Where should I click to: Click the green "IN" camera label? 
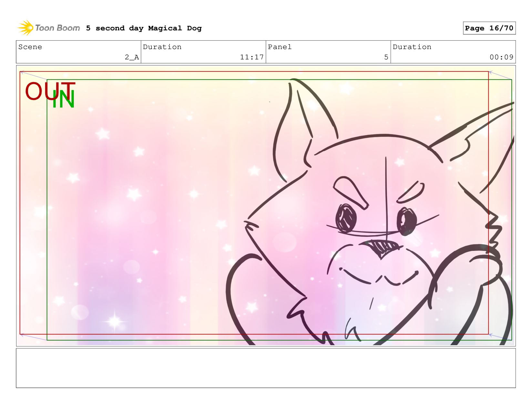[64, 99]
